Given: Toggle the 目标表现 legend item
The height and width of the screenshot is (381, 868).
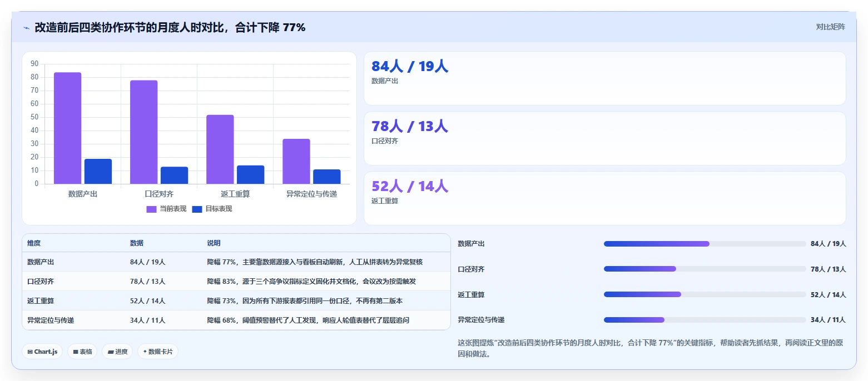Looking at the screenshot, I should pos(212,209).
